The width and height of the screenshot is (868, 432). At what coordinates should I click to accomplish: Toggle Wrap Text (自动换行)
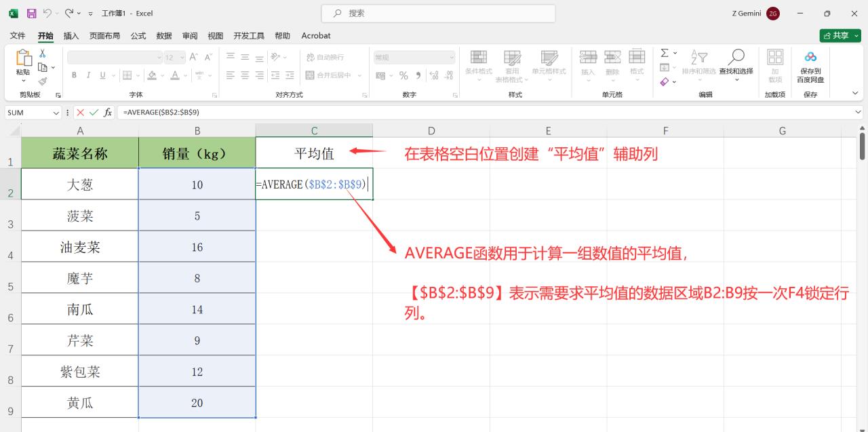coord(325,58)
